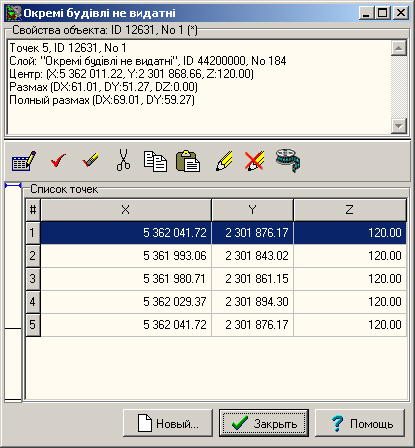Click the checkmark with pencil icon
The image size is (415, 448).
[x=90, y=160]
